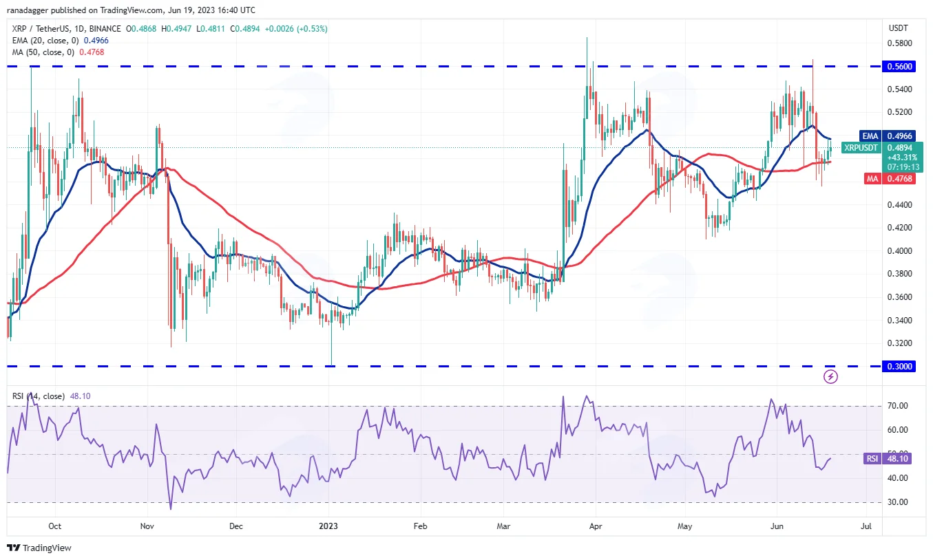The height and width of the screenshot is (560, 933).
Task: Select the 0.5400 price axis label
Action: click(x=901, y=89)
